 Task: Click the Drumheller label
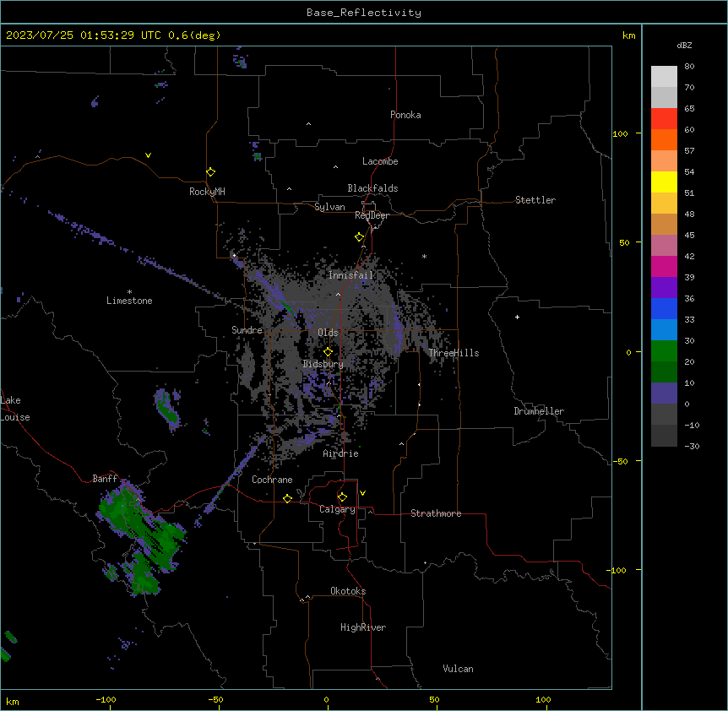pyautogui.click(x=539, y=411)
